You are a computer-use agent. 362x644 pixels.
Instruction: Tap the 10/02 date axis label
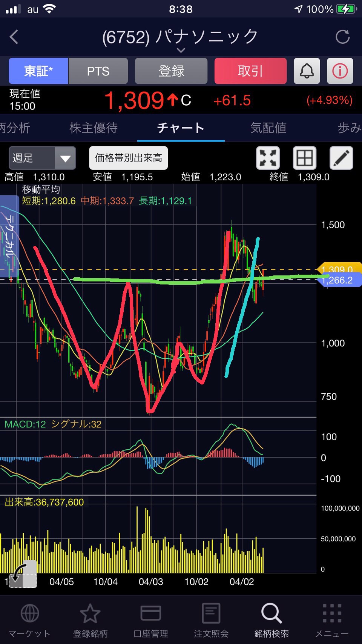[x=196, y=582]
